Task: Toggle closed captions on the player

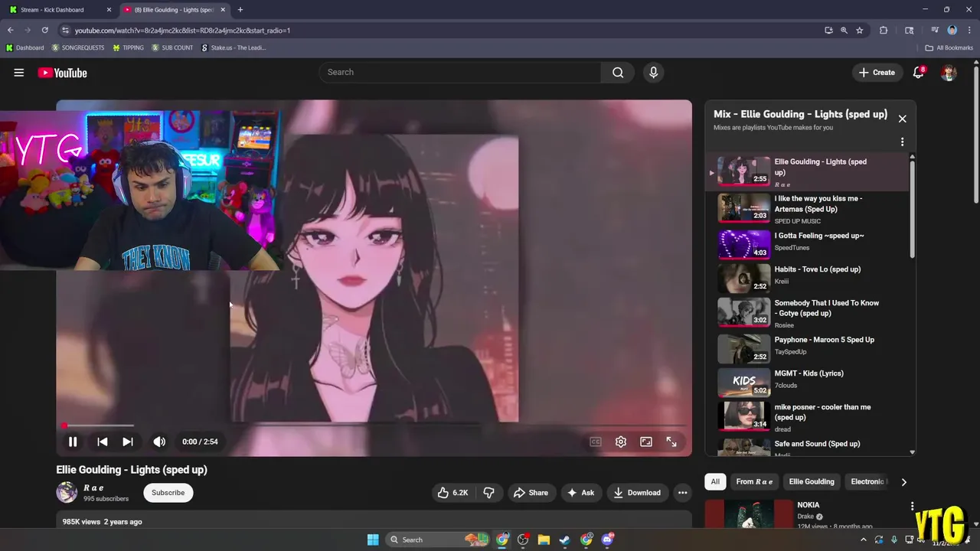Action: pos(596,442)
